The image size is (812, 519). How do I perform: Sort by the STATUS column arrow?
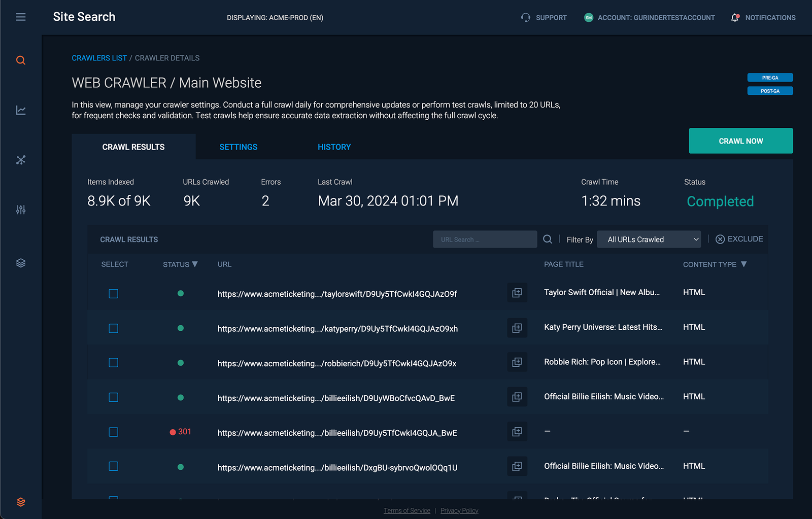tap(195, 264)
